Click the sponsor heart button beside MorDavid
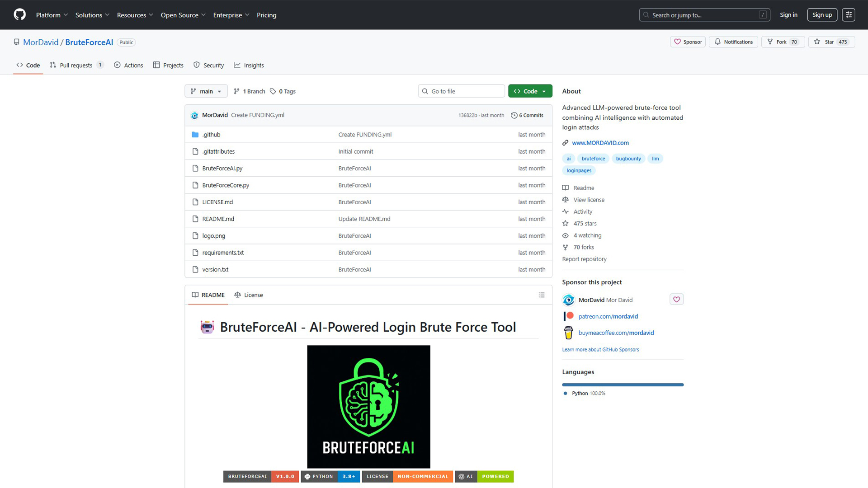 click(x=676, y=299)
